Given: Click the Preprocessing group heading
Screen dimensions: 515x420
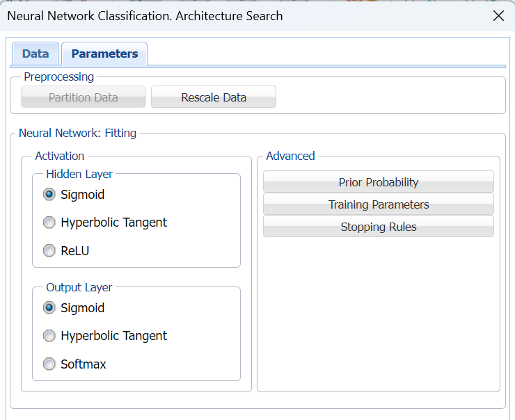Looking at the screenshot, I should 59,76.
